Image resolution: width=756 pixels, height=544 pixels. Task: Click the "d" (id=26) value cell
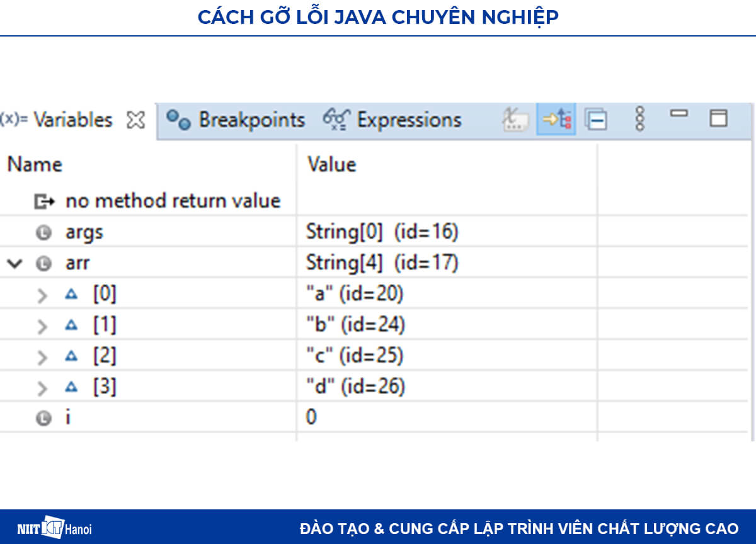click(x=355, y=387)
